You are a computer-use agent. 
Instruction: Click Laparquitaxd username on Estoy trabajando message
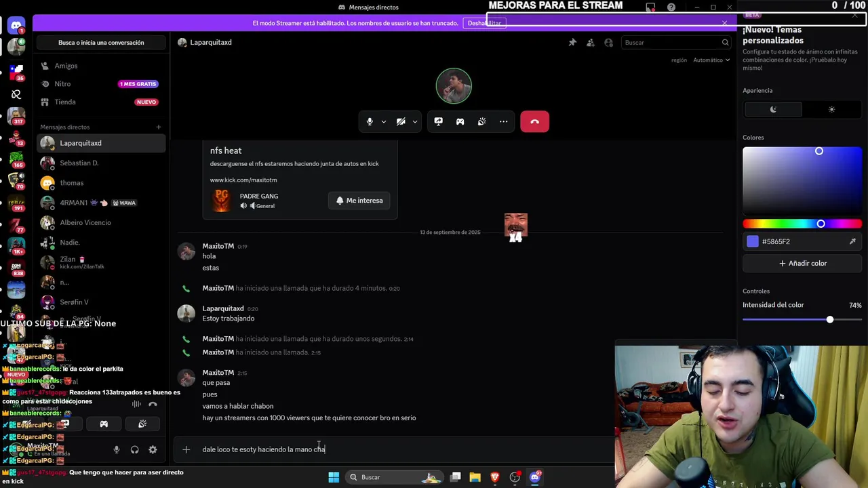point(222,308)
